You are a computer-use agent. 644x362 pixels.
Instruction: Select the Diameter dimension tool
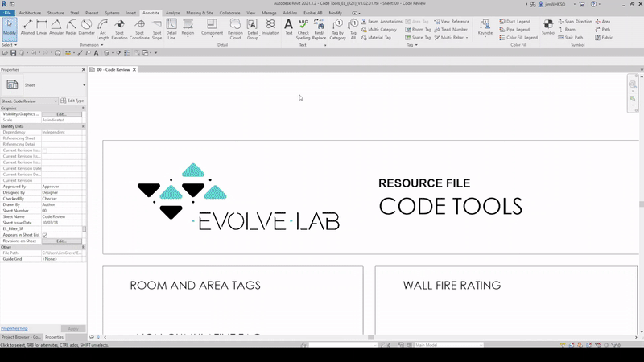[86, 27]
